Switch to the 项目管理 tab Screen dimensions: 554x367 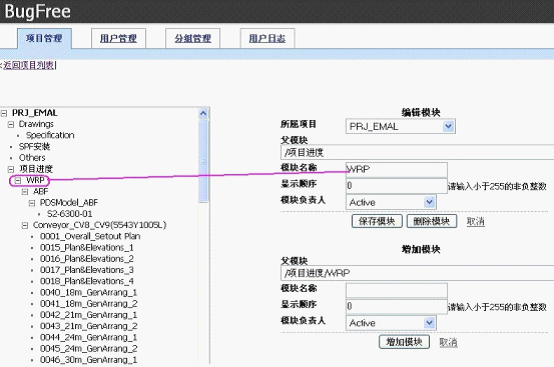(44, 38)
